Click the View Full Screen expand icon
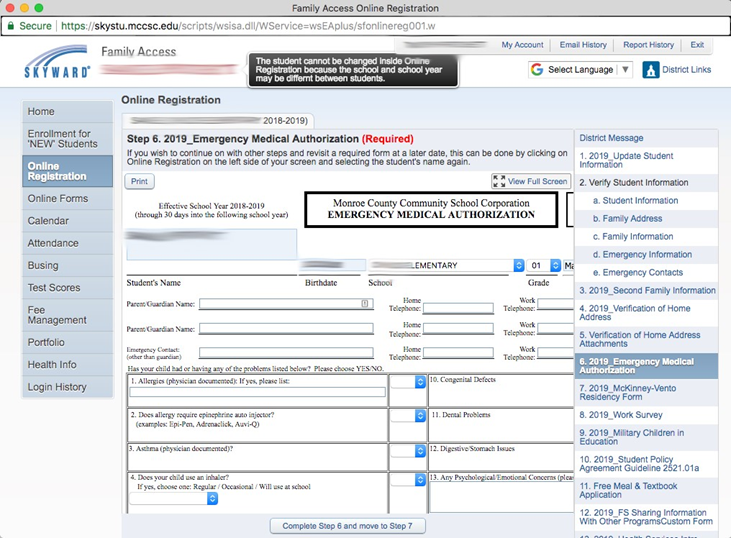The image size is (731, 538). tap(499, 181)
